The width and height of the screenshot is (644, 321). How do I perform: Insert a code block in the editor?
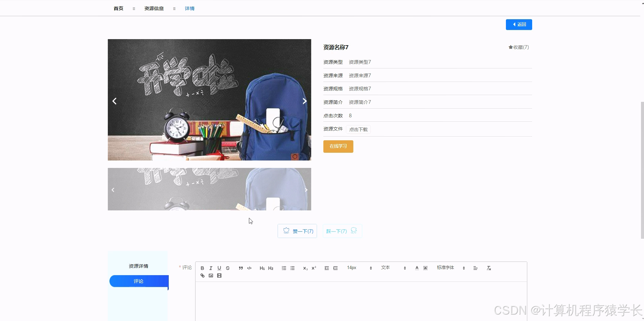pos(249,268)
